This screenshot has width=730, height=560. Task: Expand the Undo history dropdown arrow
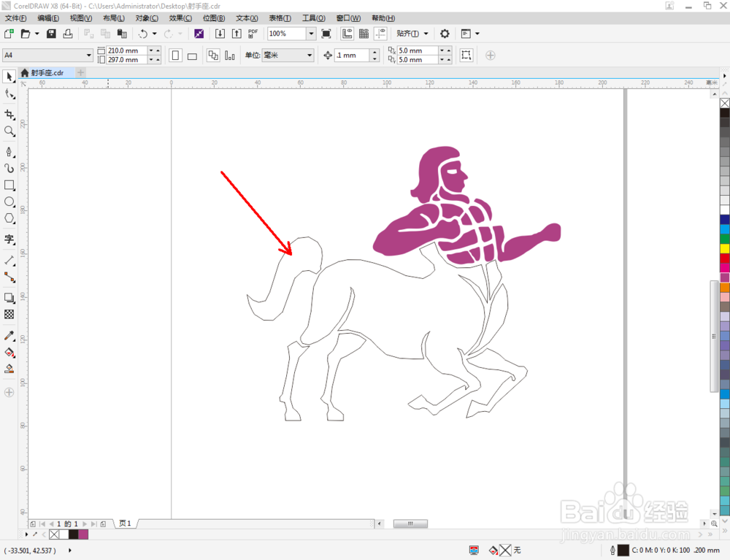click(155, 34)
